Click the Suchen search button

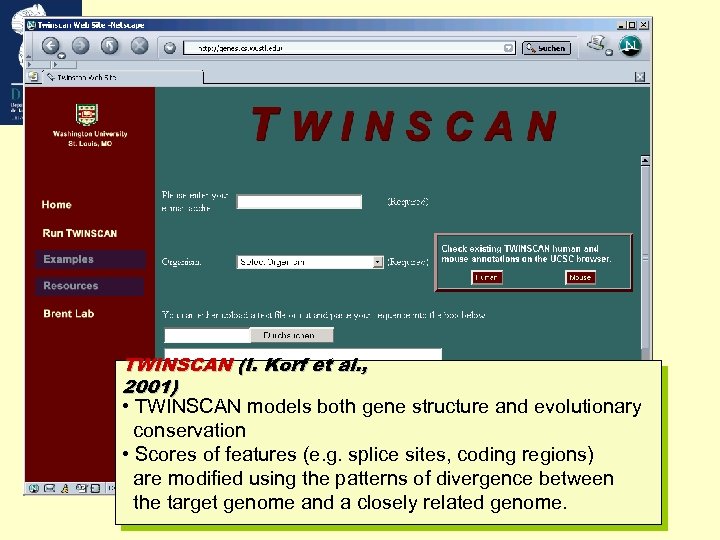coord(546,48)
